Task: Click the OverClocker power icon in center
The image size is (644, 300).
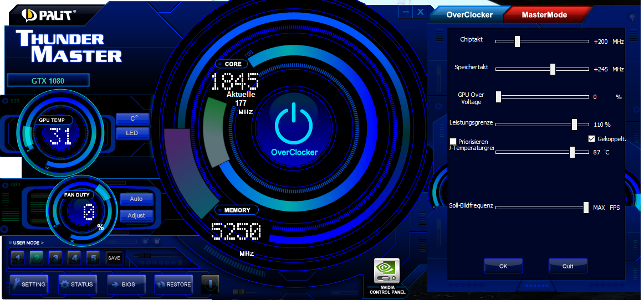Action: pyautogui.click(x=294, y=123)
